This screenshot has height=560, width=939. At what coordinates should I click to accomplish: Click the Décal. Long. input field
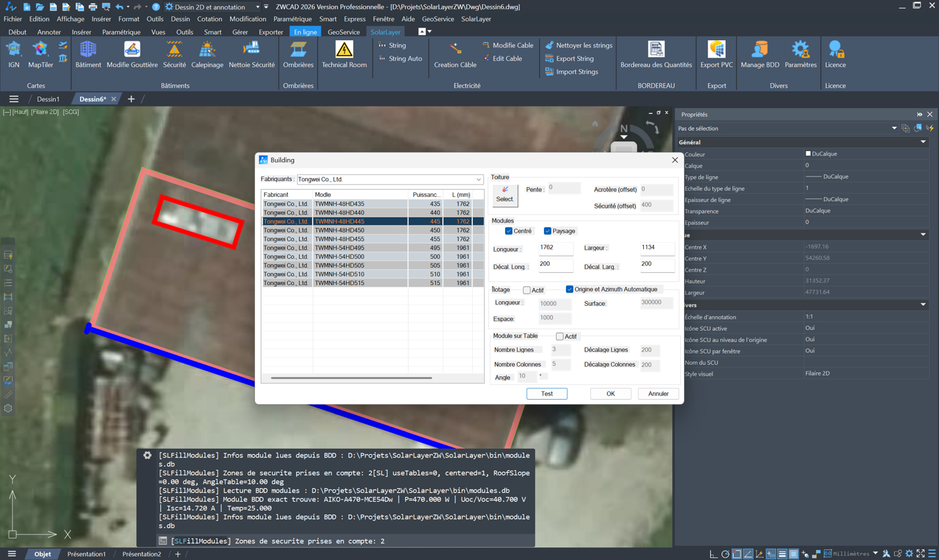coord(555,265)
